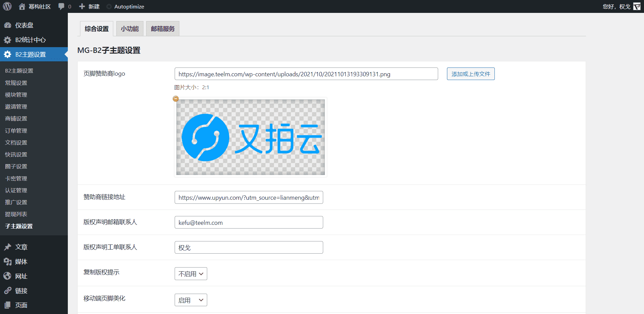Screen dimensions: 644x314
Task: Click the plus icon for 新建
Action: 82,6
